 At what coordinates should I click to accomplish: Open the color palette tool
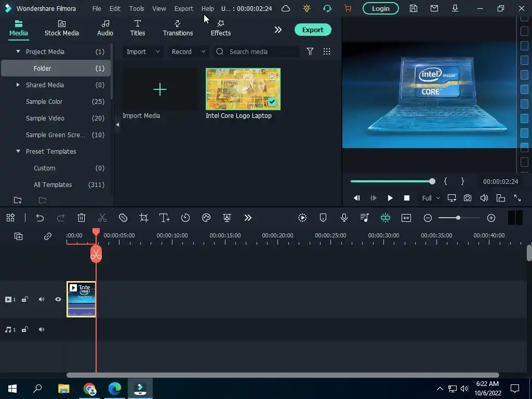pyautogui.click(x=206, y=218)
